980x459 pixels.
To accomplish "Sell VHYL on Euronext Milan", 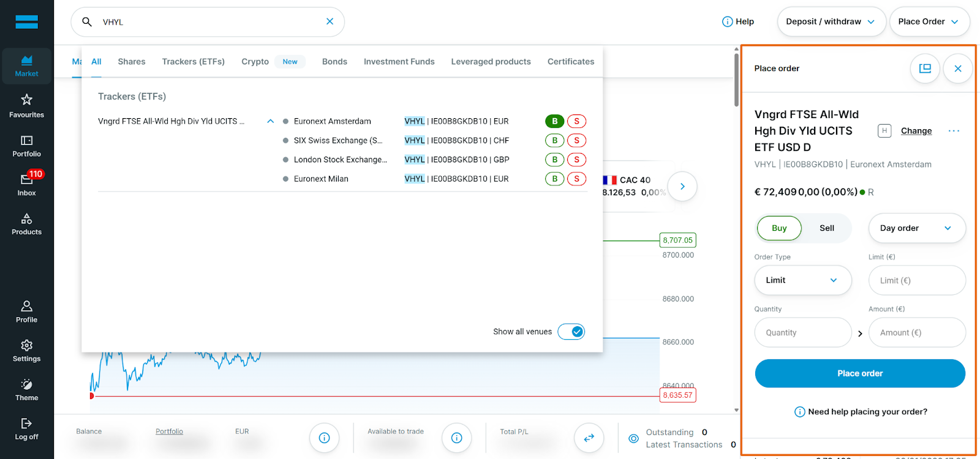I will pos(576,179).
